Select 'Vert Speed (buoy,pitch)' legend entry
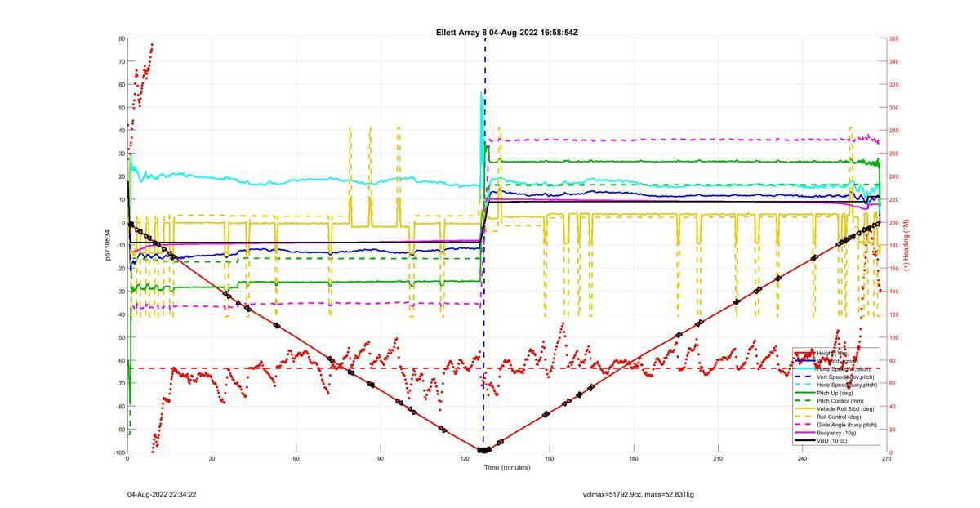The height and width of the screenshot is (508, 980). [x=845, y=377]
